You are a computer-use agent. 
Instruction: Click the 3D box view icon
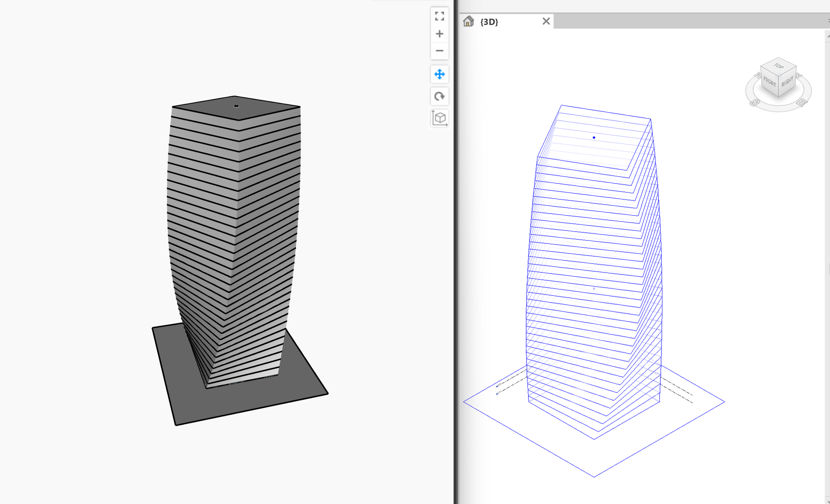439,118
